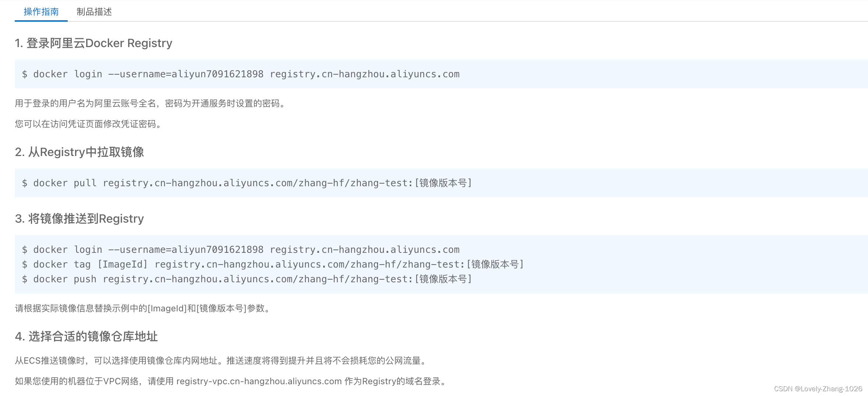Switch to the 操作指南 tab
Viewport: 868px width, 396px height.
41,12
